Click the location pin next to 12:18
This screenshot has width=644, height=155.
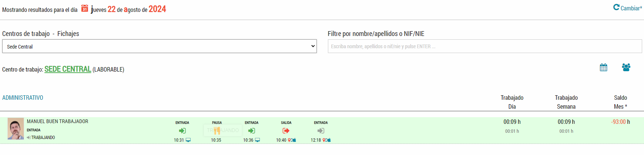(x=324, y=140)
